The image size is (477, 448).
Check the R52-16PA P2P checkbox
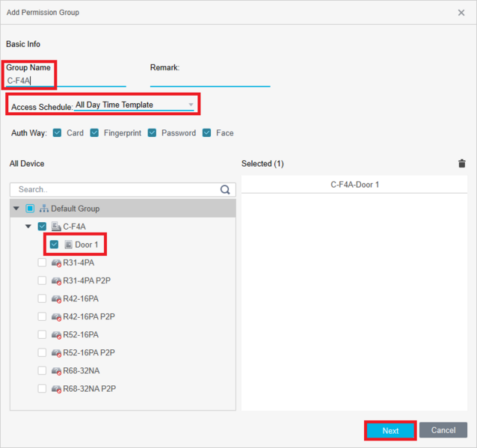(x=42, y=352)
